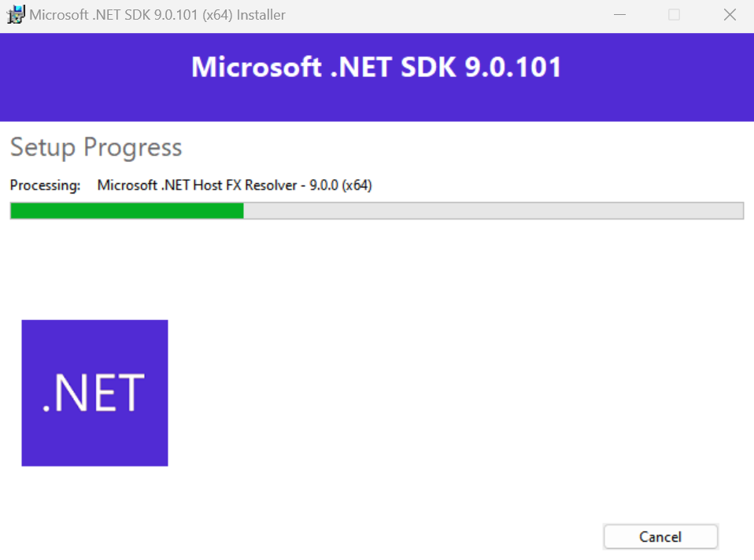
Task: Click the 'Microsoft .NET SDK 9.0.101' banner heading
Action: pyautogui.click(x=376, y=67)
